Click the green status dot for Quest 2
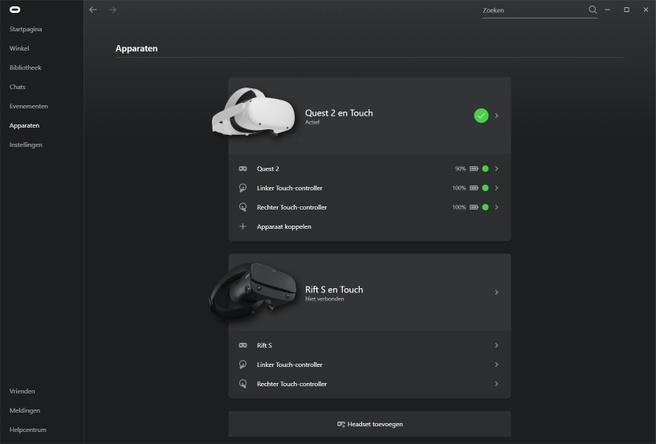656x444 pixels. click(x=485, y=169)
